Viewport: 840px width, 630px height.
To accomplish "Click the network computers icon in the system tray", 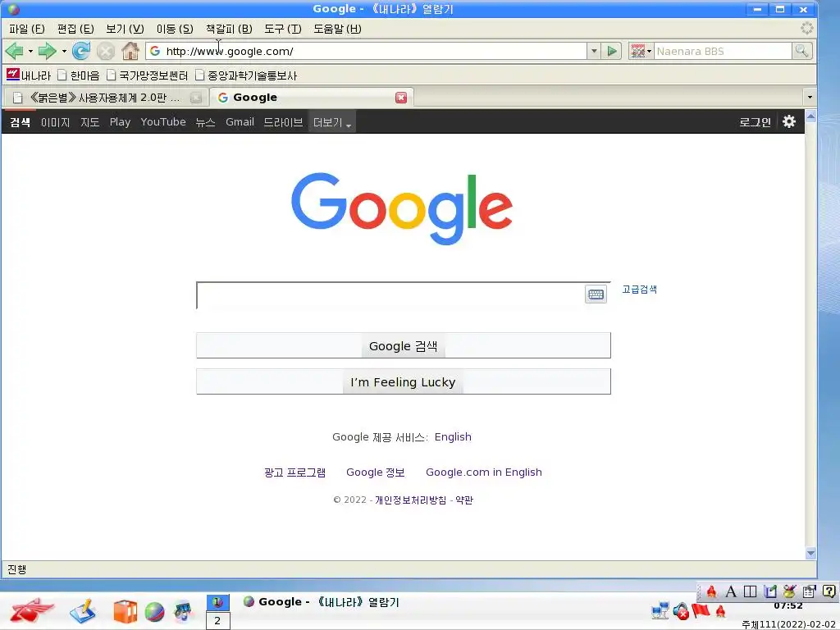I will tap(660, 610).
